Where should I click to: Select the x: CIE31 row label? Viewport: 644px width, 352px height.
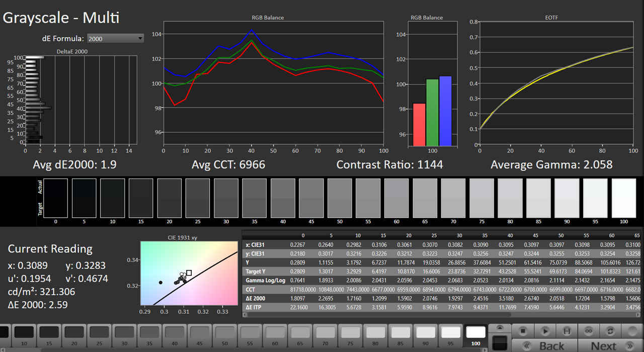point(255,244)
